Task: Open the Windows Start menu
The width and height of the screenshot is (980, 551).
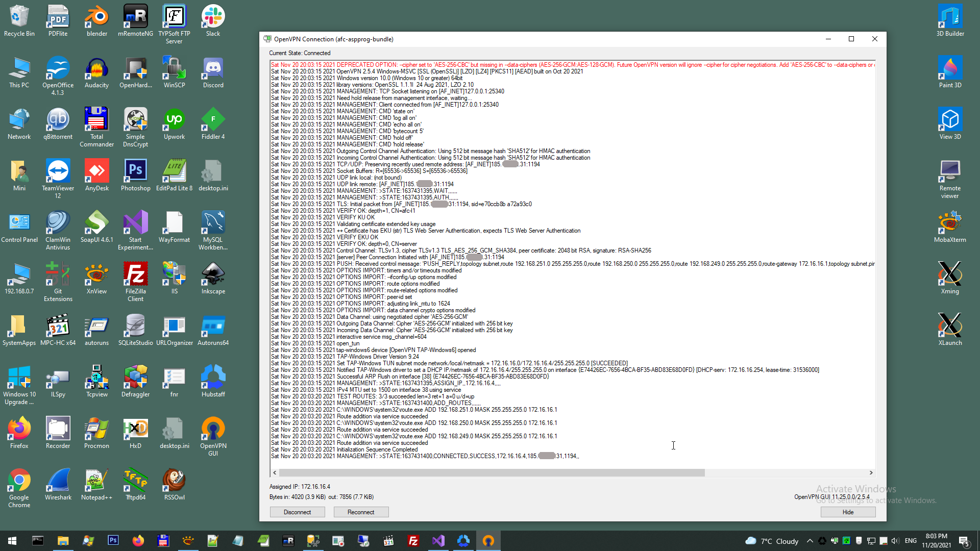Action: (12, 541)
